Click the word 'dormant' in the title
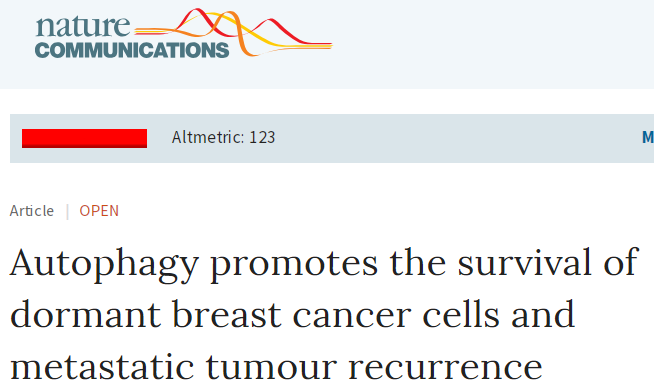The height and width of the screenshot is (391, 654). pyautogui.click(x=85, y=315)
